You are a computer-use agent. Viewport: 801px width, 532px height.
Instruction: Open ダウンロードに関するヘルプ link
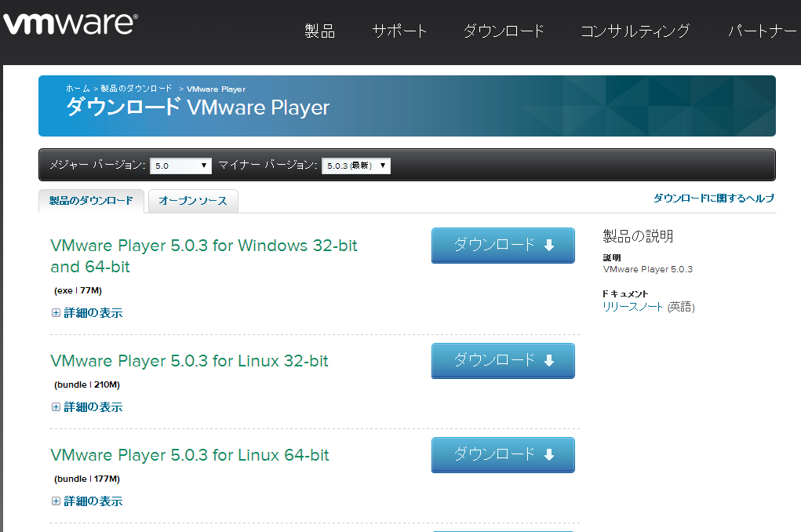[714, 199]
